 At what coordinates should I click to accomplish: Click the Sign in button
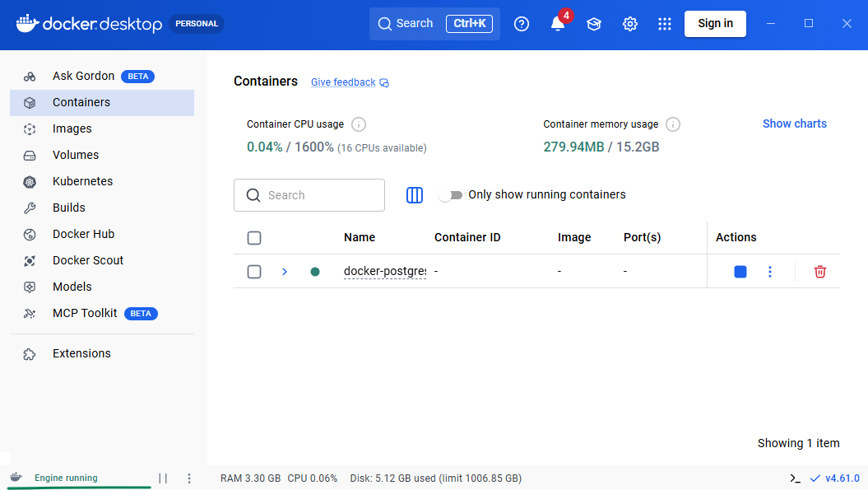pos(714,24)
